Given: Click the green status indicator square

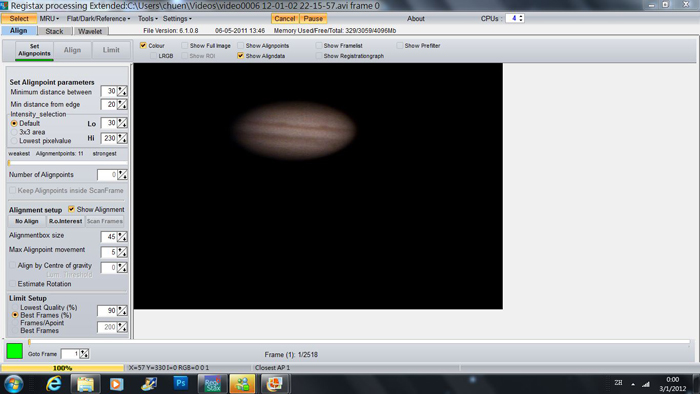Looking at the screenshot, I should 14,351.
